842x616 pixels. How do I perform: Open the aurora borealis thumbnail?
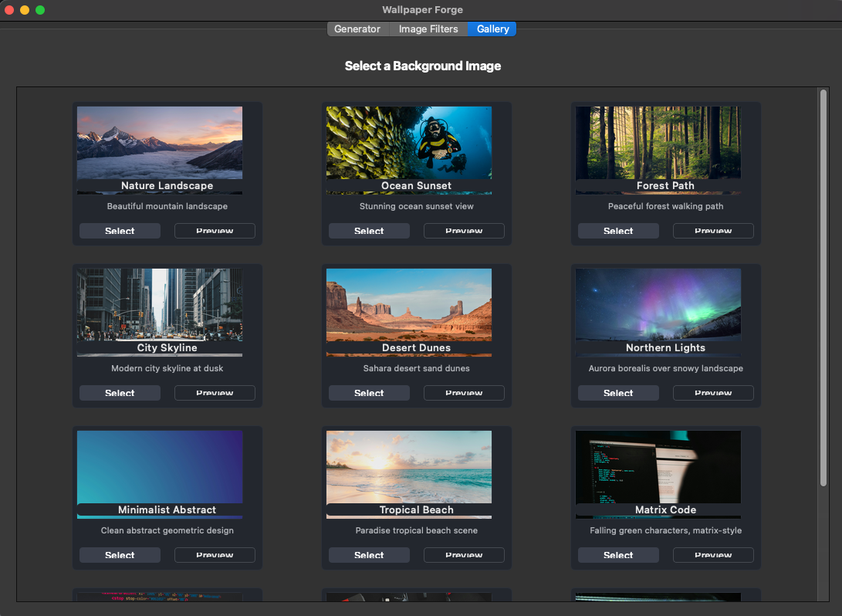click(x=658, y=305)
